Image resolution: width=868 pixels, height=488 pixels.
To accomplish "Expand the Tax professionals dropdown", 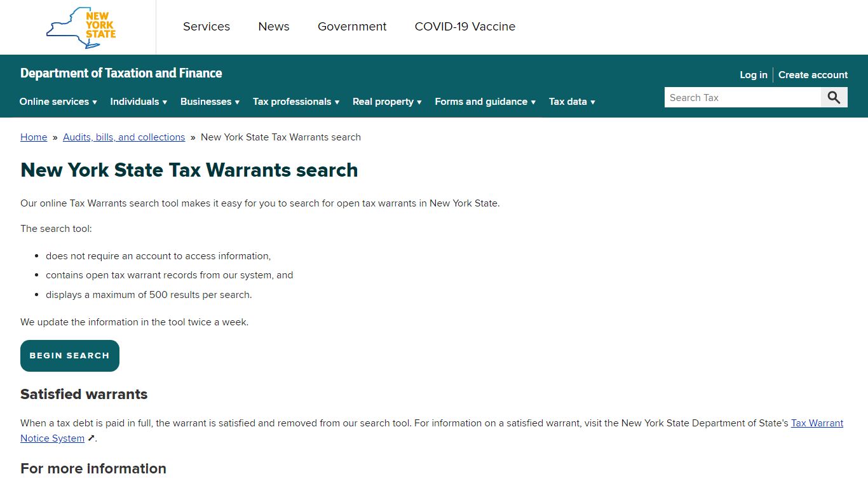I will point(296,102).
